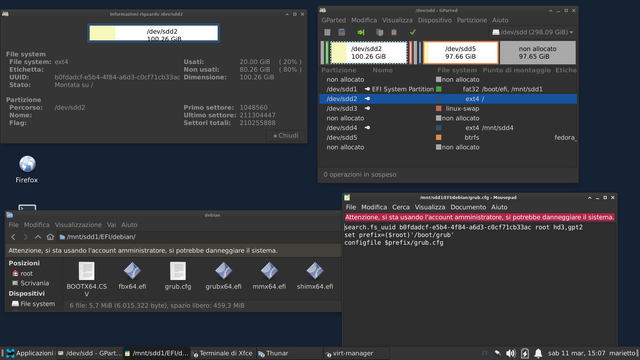Select the /dev/sdd5 btrfs row
The height and width of the screenshot is (360, 640).
tap(448, 138)
